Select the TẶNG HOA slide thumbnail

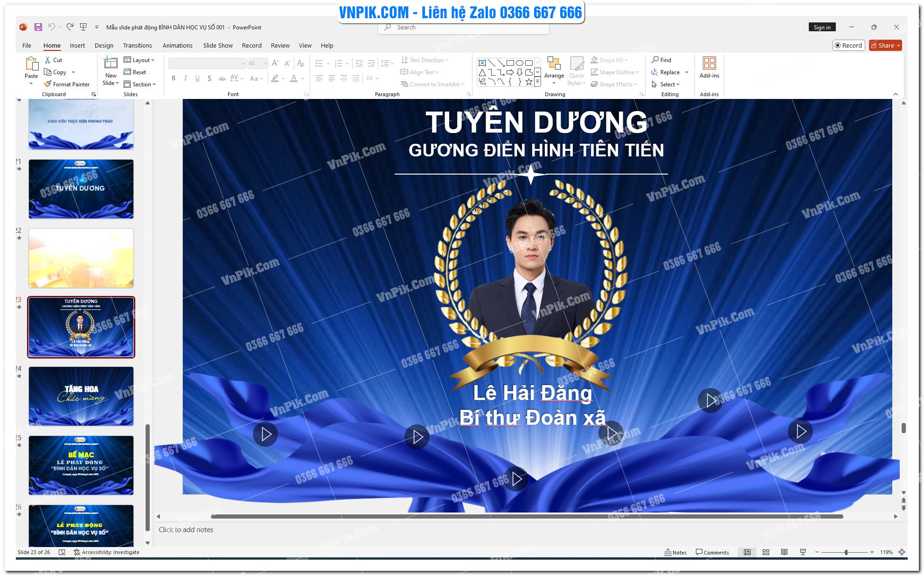point(81,396)
